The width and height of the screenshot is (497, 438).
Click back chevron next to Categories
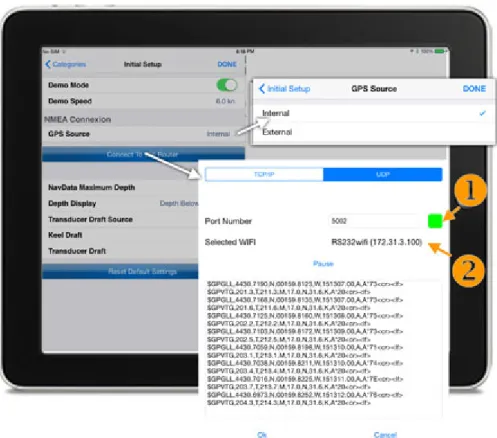[48, 64]
